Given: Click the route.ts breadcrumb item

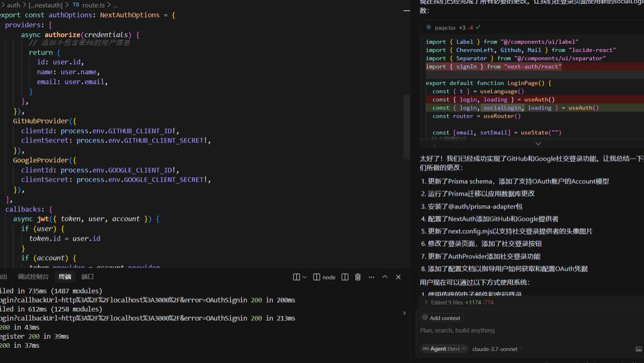Looking at the screenshot, I should [93, 5].
